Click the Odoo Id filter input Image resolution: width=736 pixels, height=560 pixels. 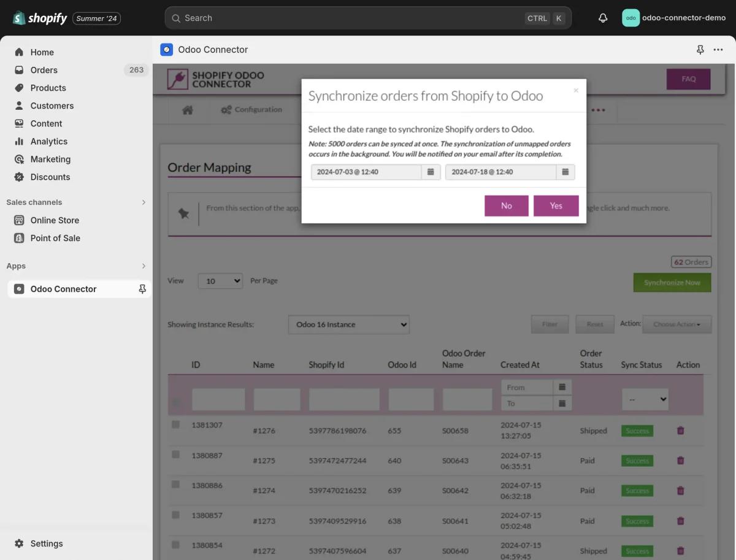411,399
